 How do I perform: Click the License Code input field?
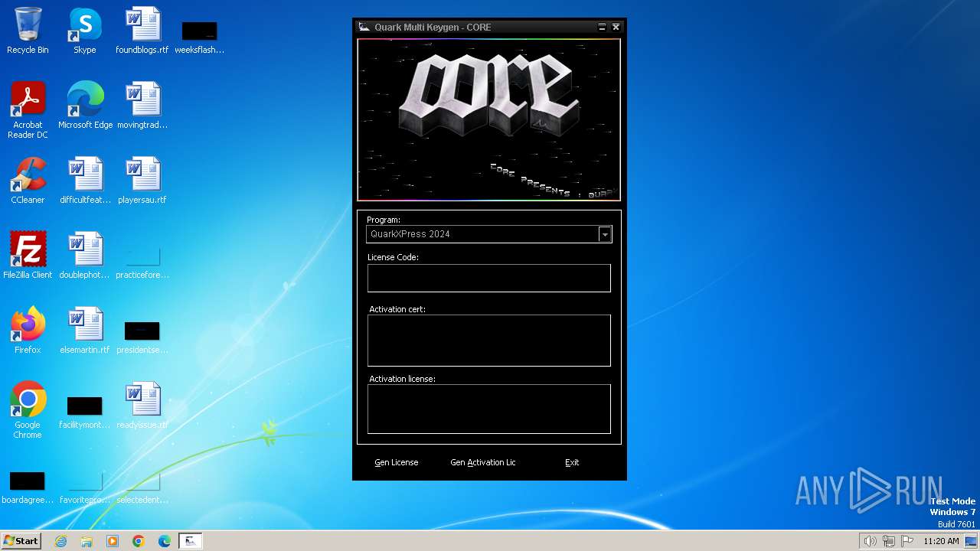[488, 278]
